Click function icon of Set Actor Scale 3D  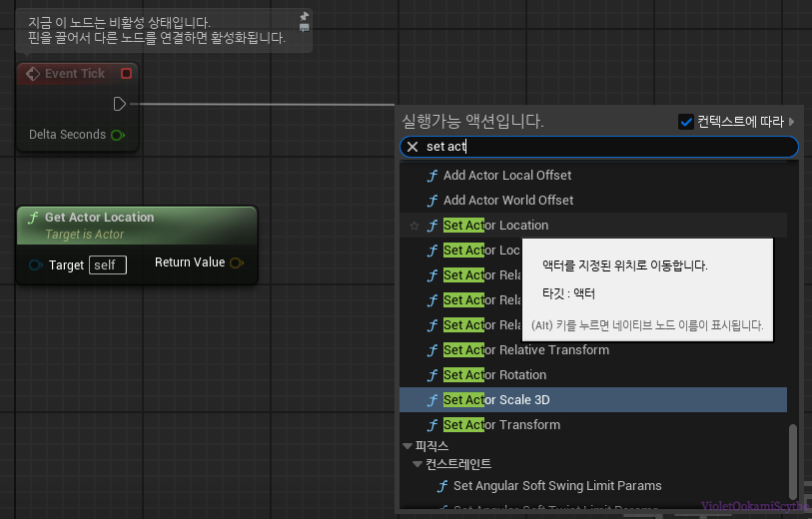tap(432, 400)
